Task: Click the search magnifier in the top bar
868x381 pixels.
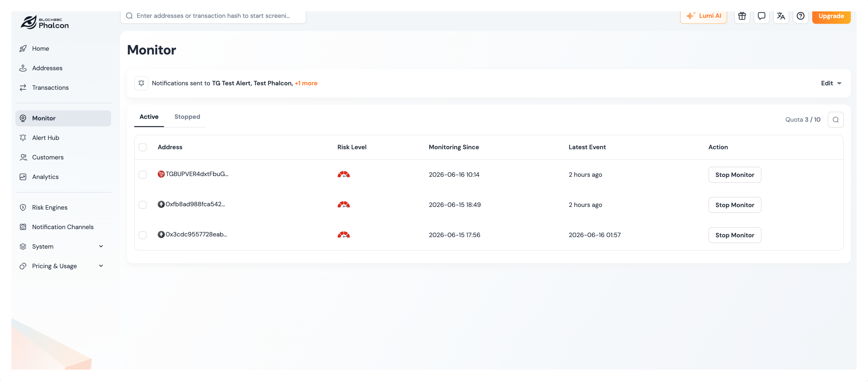Action: (129, 16)
